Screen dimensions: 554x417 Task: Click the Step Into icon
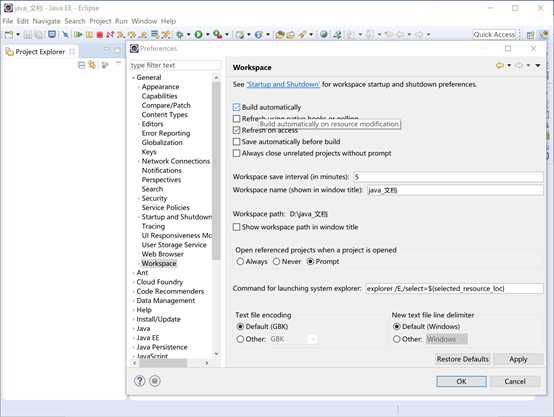pyautogui.click(x=121, y=35)
